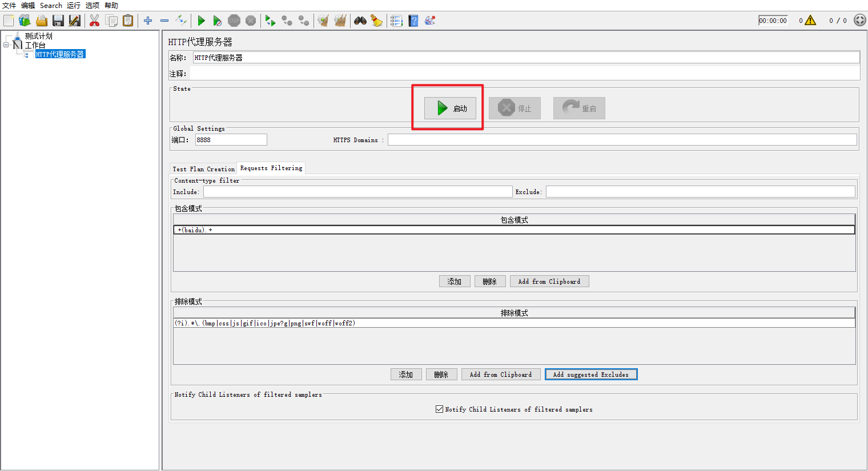
Task: Click the rightmost network-style toolbar icon
Action: 430,21
